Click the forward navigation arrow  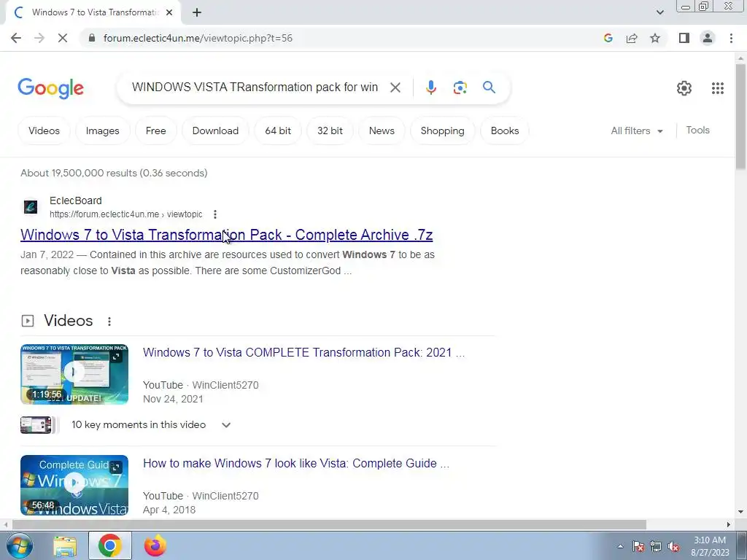[x=39, y=38]
